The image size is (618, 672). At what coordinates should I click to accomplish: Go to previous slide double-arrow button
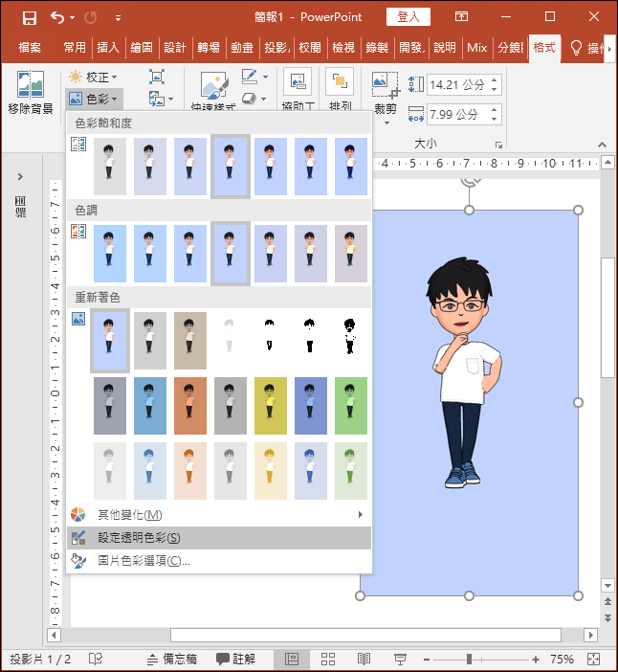click(607, 602)
